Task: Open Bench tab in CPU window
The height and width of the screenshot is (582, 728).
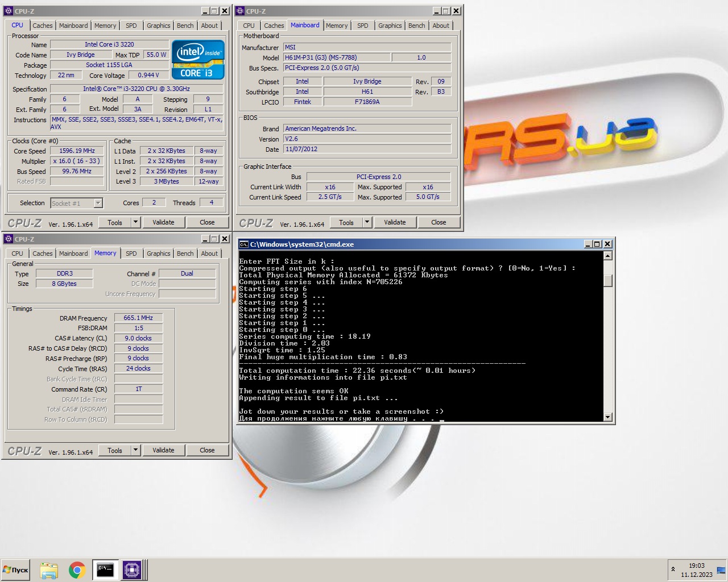Action: [x=185, y=26]
